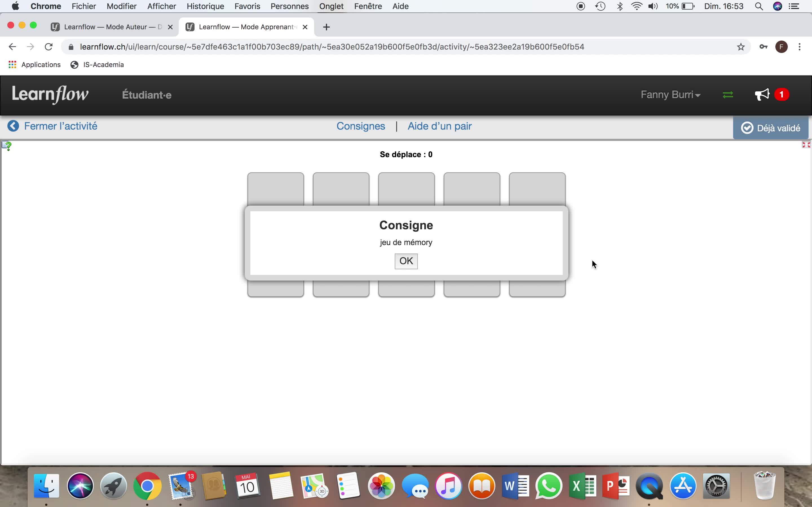Open the Fanny Burri user dropdown
Image resolution: width=812 pixels, height=507 pixels.
point(670,95)
